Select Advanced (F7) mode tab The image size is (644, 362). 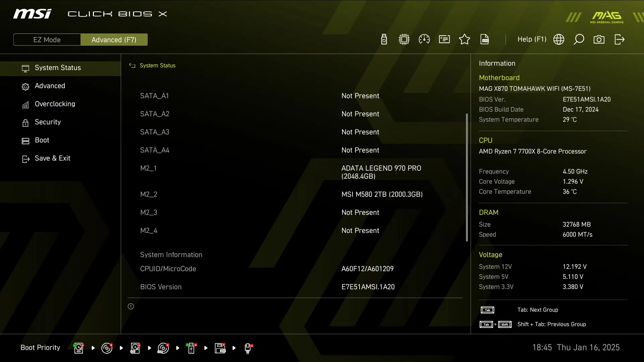[x=114, y=40]
